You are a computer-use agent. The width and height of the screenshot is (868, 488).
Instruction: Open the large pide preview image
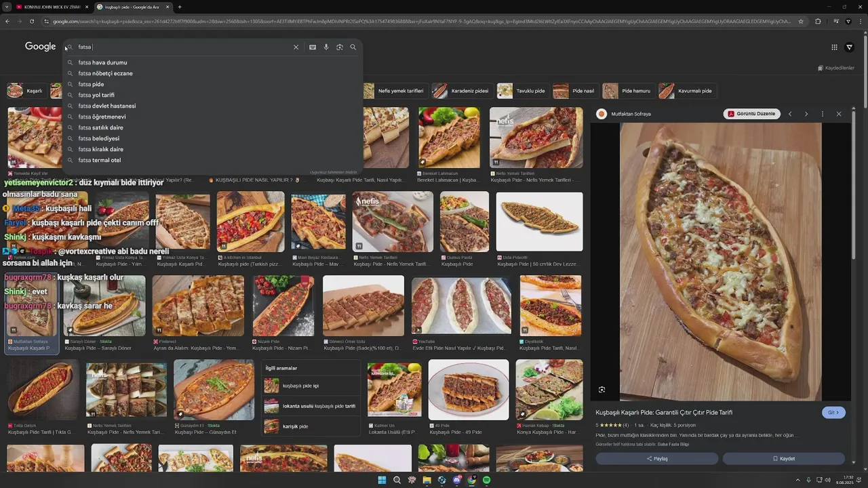click(721, 262)
